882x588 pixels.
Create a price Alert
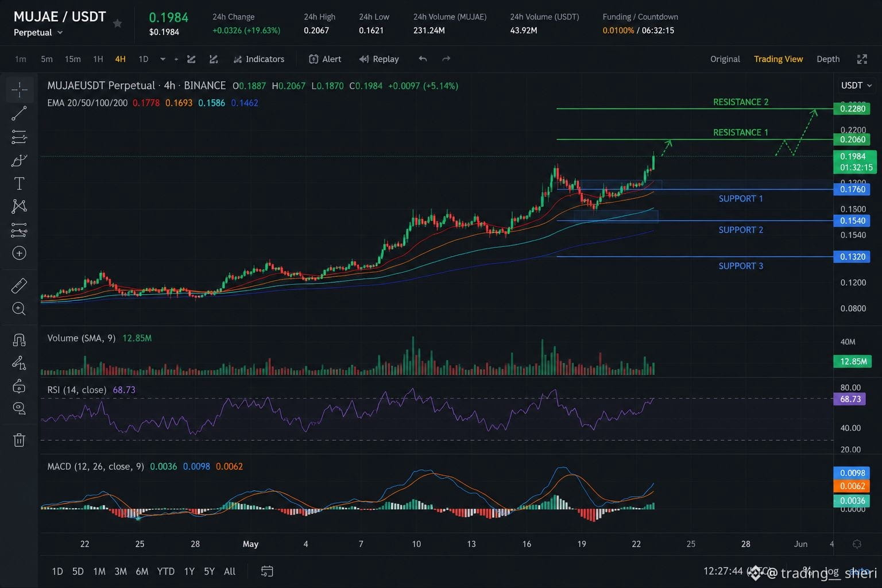coord(325,59)
